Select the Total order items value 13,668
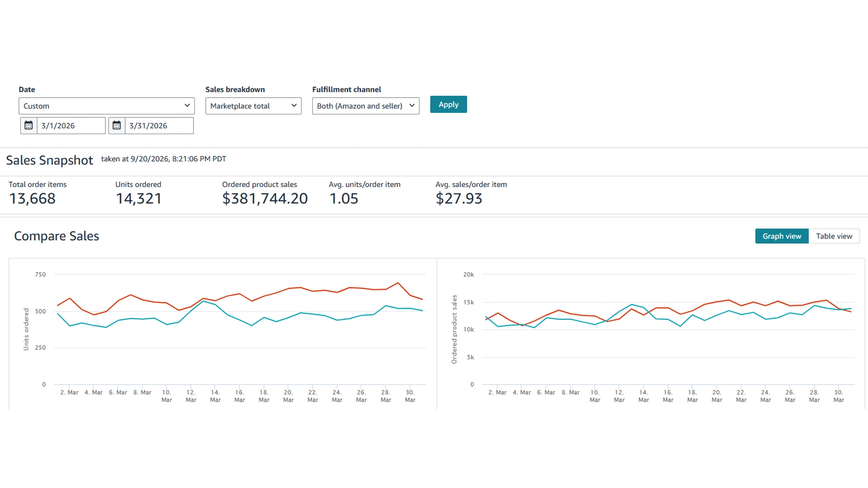The width and height of the screenshot is (868, 488). (x=33, y=198)
